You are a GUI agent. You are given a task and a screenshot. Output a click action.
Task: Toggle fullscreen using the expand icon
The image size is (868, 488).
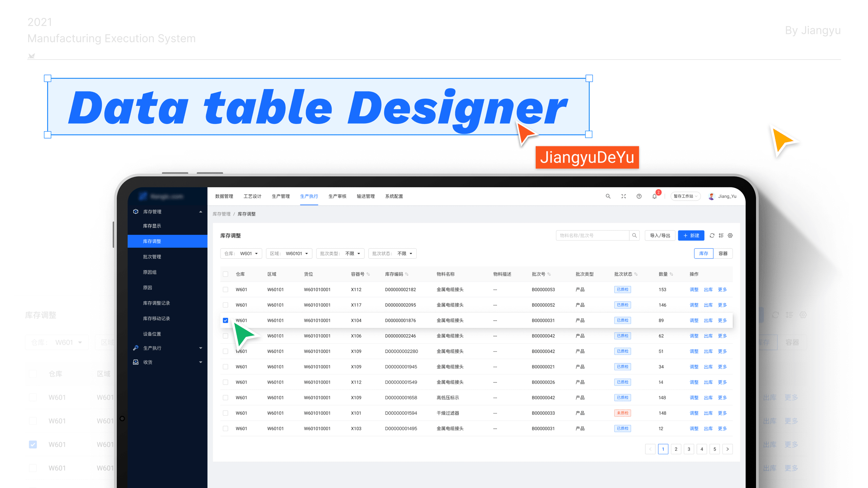624,196
